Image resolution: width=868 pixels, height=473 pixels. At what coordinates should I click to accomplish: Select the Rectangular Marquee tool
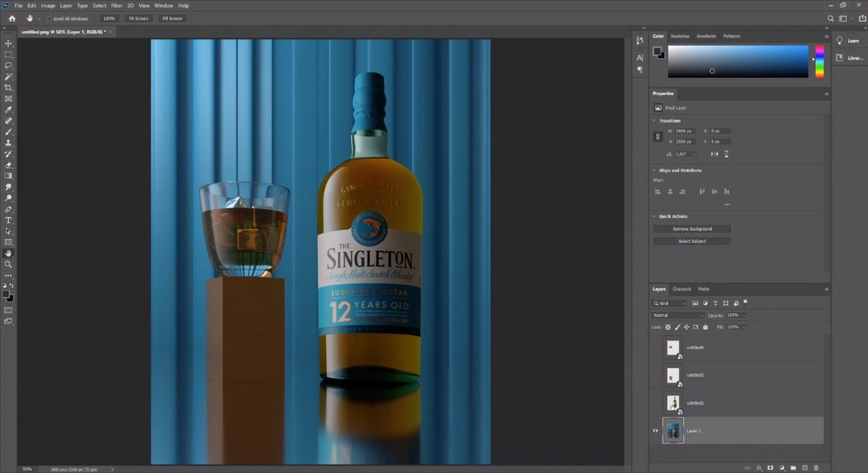coord(8,54)
